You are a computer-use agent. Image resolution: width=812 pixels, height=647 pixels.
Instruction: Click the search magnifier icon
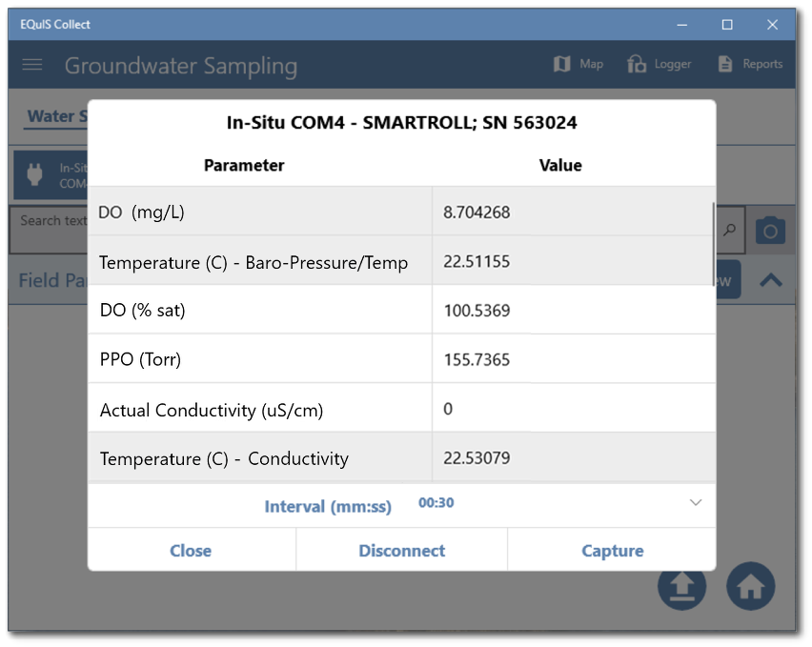tap(728, 230)
